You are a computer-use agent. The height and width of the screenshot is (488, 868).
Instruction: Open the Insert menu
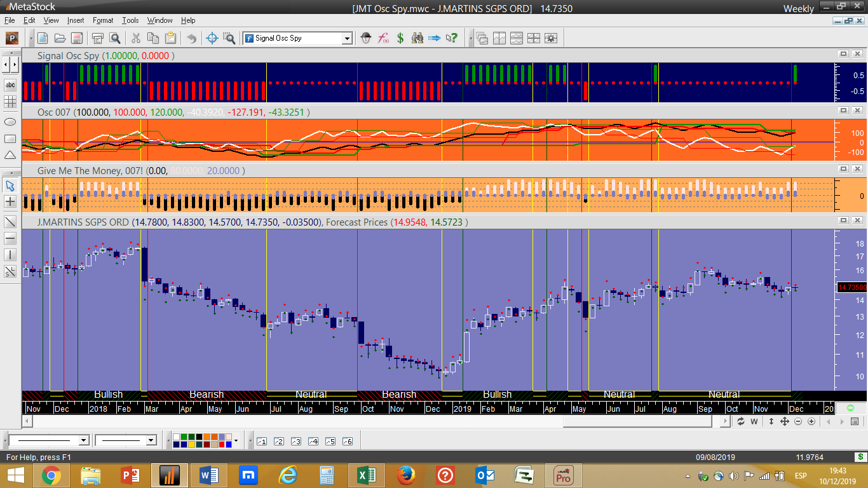(76, 20)
